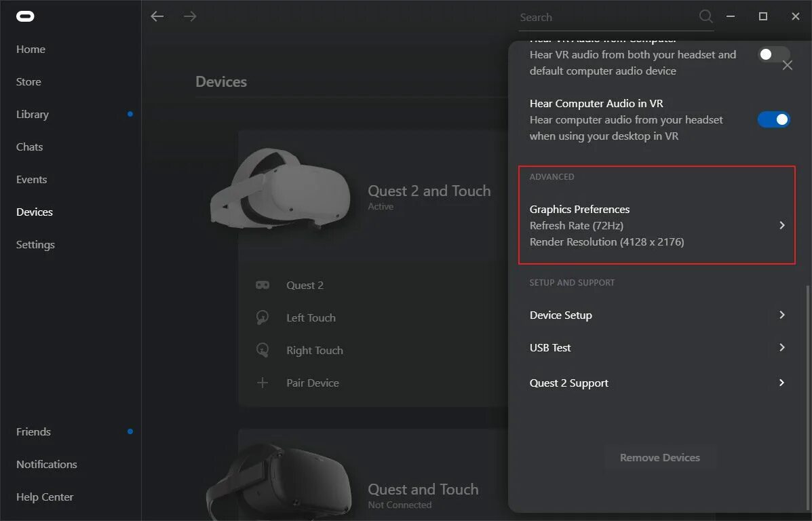Open Help Center link
This screenshot has width=812, height=521.
[45, 497]
